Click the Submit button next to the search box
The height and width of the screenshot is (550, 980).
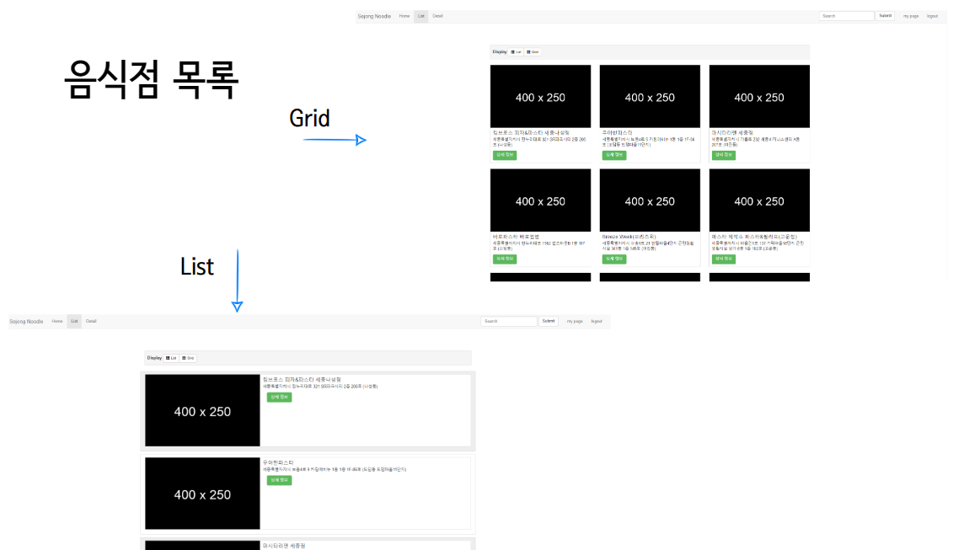coord(886,15)
